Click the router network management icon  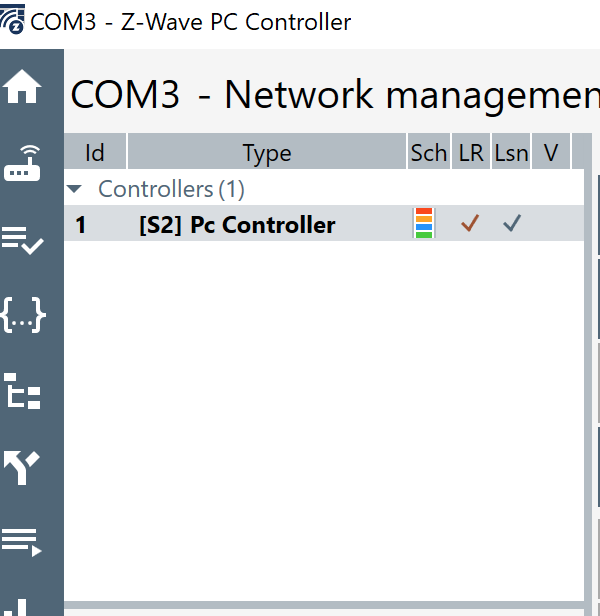point(23,164)
